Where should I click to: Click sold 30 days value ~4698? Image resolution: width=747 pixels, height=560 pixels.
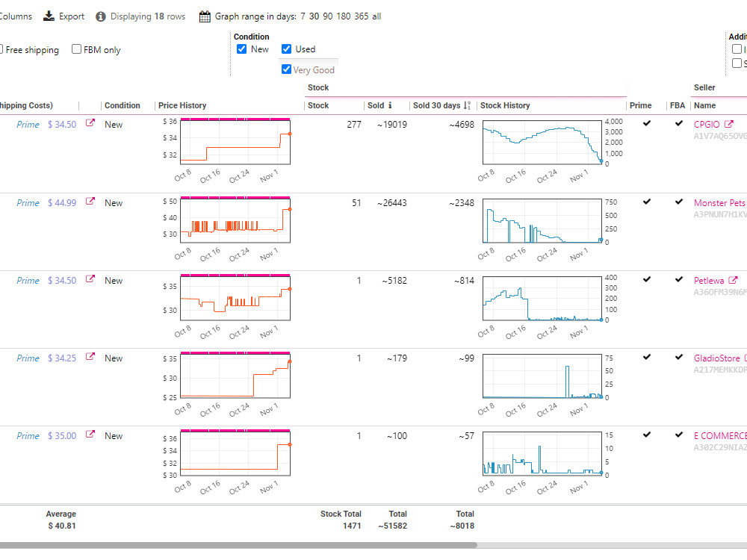pos(462,124)
